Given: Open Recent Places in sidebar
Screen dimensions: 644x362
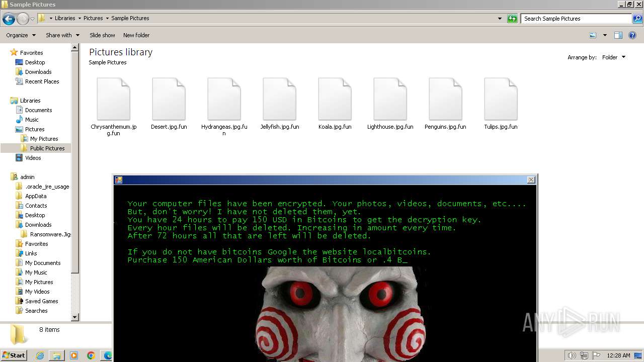Looking at the screenshot, I should click(x=42, y=81).
